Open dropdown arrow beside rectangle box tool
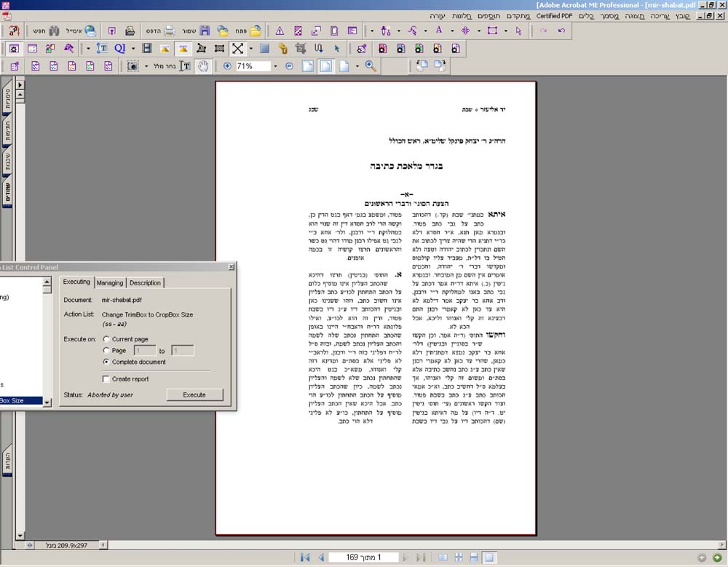 pos(506,31)
